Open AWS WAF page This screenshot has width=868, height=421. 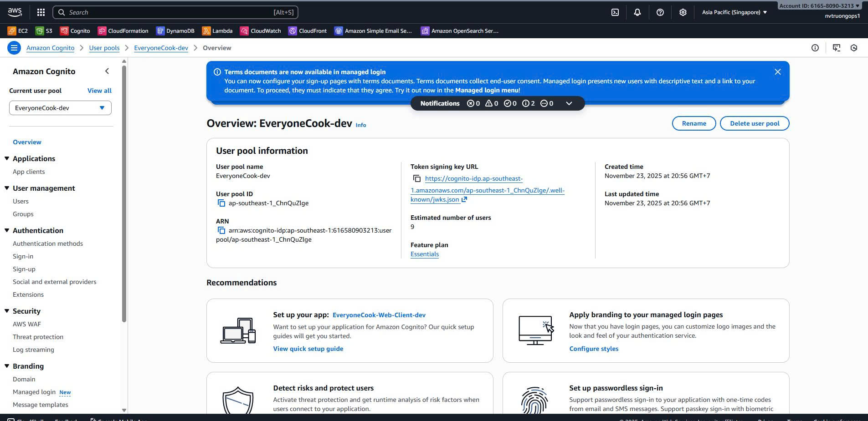pyautogui.click(x=27, y=324)
